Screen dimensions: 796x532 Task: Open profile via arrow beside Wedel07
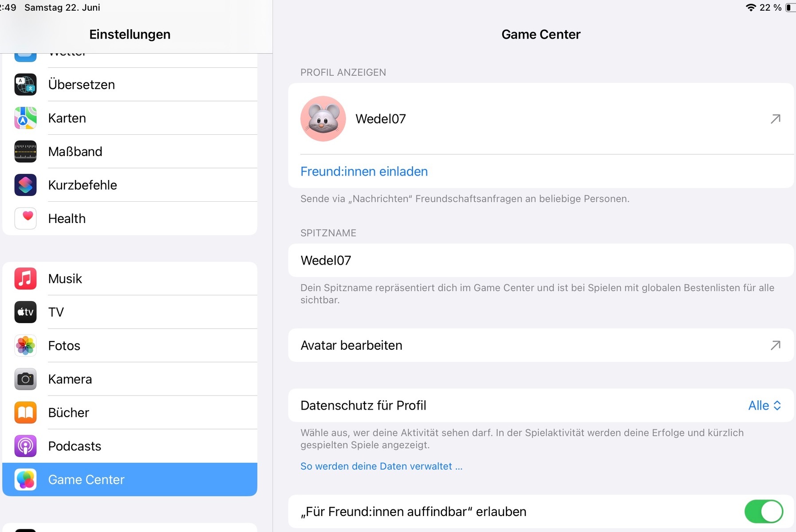pos(775,119)
